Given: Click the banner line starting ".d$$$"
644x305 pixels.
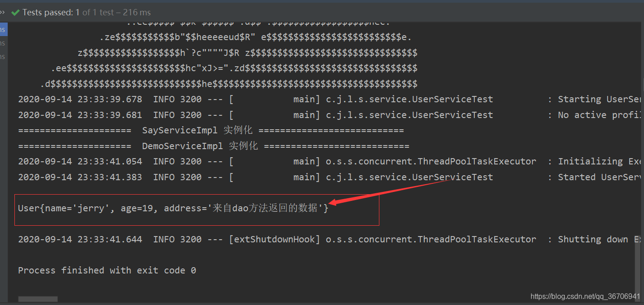Looking at the screenshot, I should [229, 84].
